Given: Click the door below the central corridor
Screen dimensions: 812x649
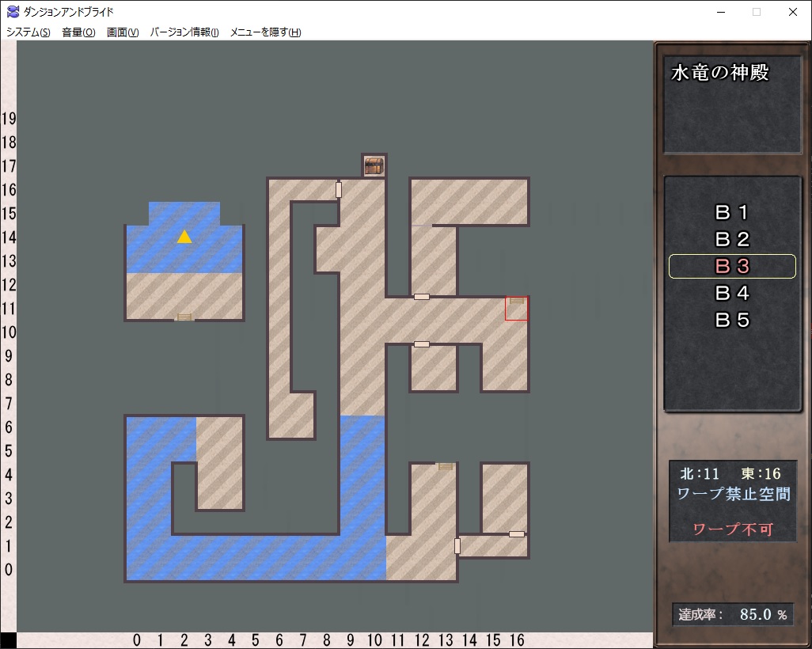Looking at the screenshot, I should coord(422,344).
